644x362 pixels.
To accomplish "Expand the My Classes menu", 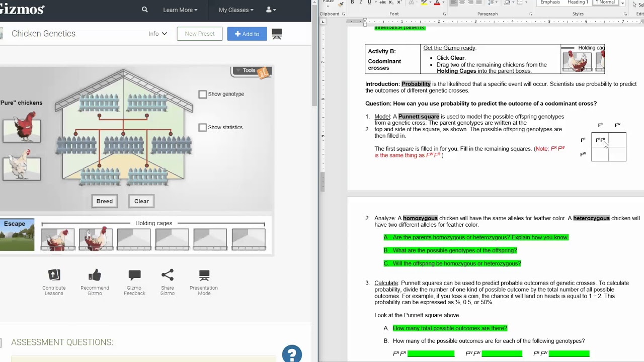I will tap(236, 10).
